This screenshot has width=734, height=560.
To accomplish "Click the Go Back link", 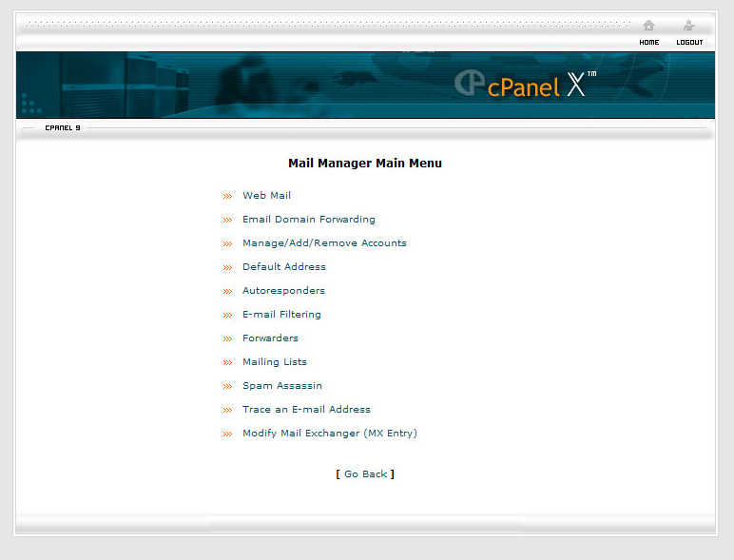I will click(365, 474).
